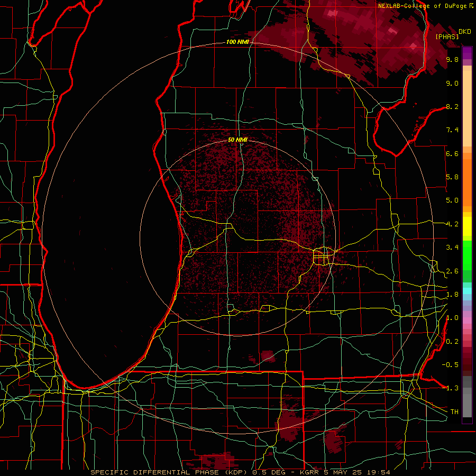Screen dimensions: 476x476
Task: Select the 0.2 scale value
Action: (452, 342)
